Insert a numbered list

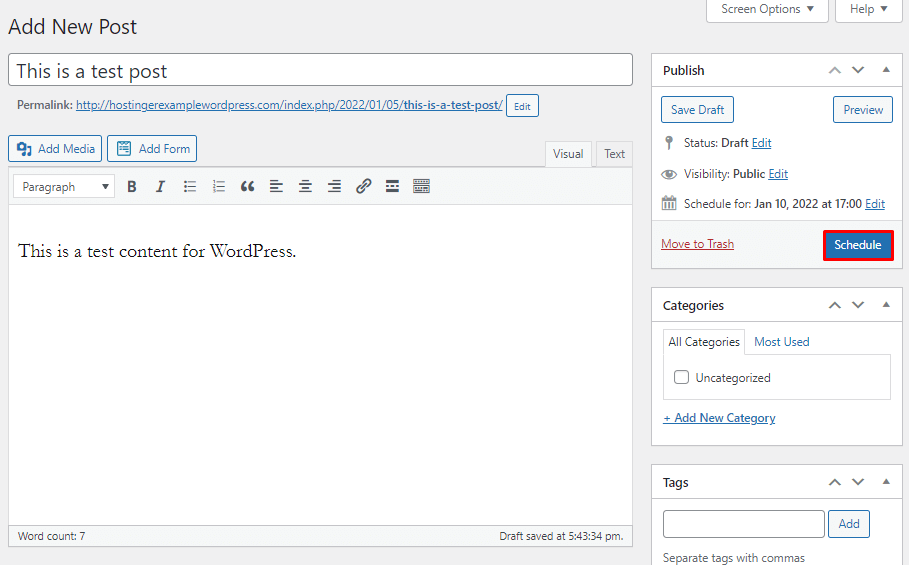(219, 187)
